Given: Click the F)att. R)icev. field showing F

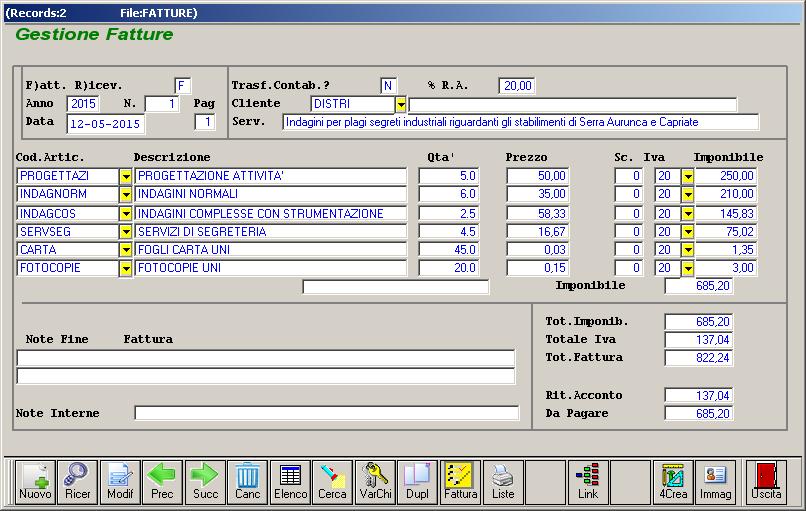Looking at the screenshot, I should [182, 85].
